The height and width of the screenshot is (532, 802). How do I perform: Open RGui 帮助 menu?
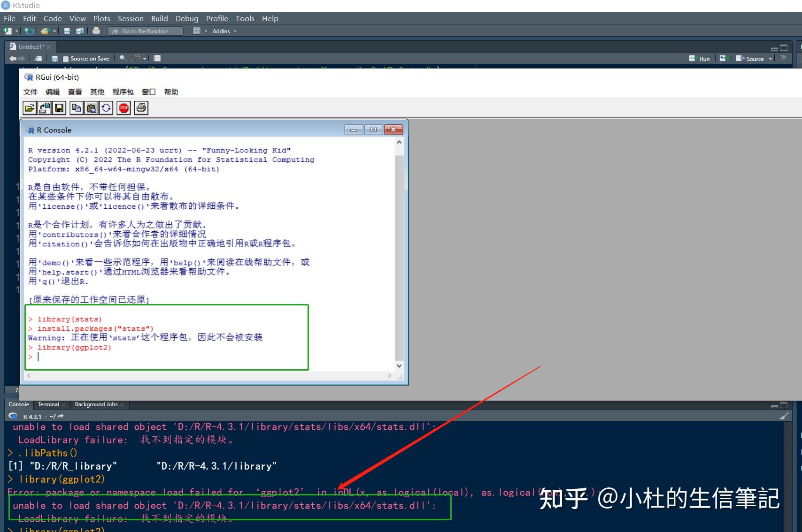(x=171, y=92)
